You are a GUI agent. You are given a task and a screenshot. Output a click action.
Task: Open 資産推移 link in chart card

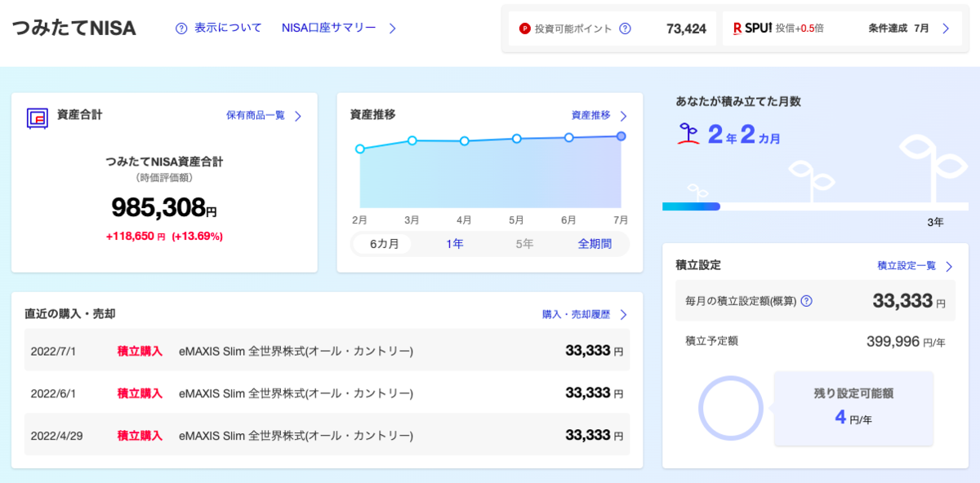click(x=590, y=116)
